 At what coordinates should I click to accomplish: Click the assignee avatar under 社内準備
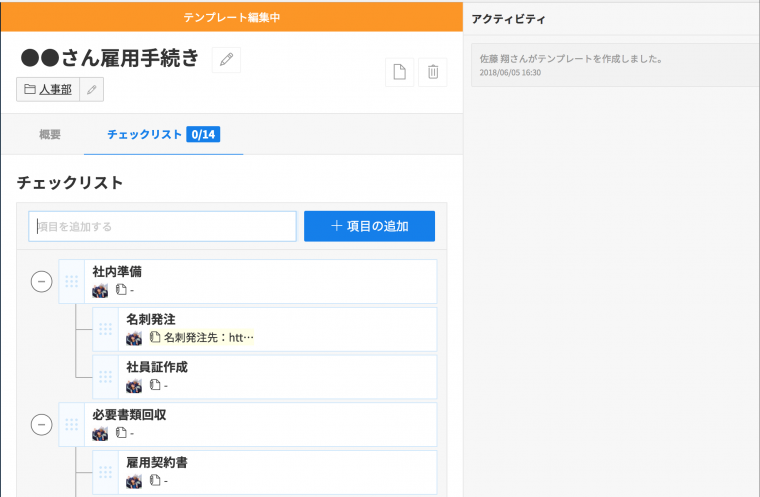pos(100,291)
